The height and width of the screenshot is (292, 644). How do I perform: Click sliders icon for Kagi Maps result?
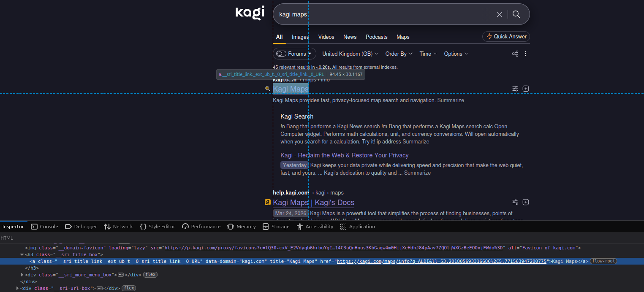(x=515, y=89)
